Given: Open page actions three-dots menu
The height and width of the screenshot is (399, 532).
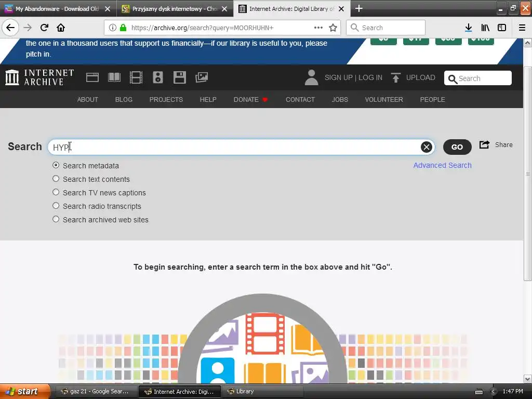Looking at the screenshot, I should pyautogui.click(x=318, y=28).
